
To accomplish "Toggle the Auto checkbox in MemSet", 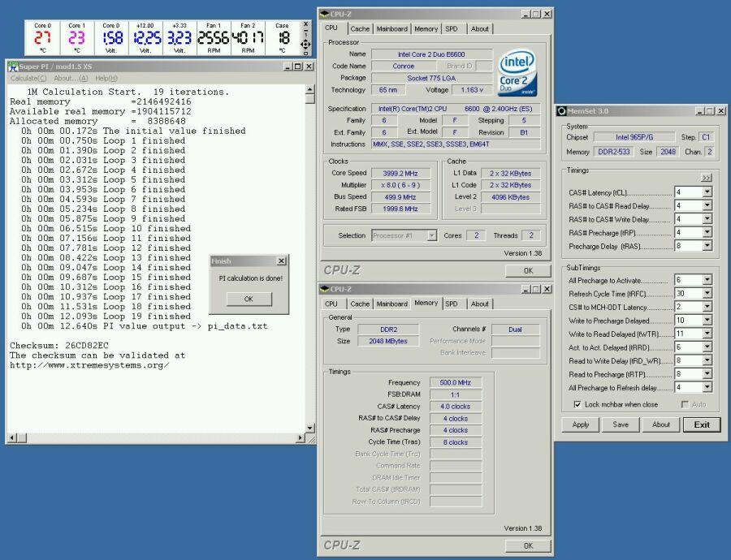I will tap(685, 404).
